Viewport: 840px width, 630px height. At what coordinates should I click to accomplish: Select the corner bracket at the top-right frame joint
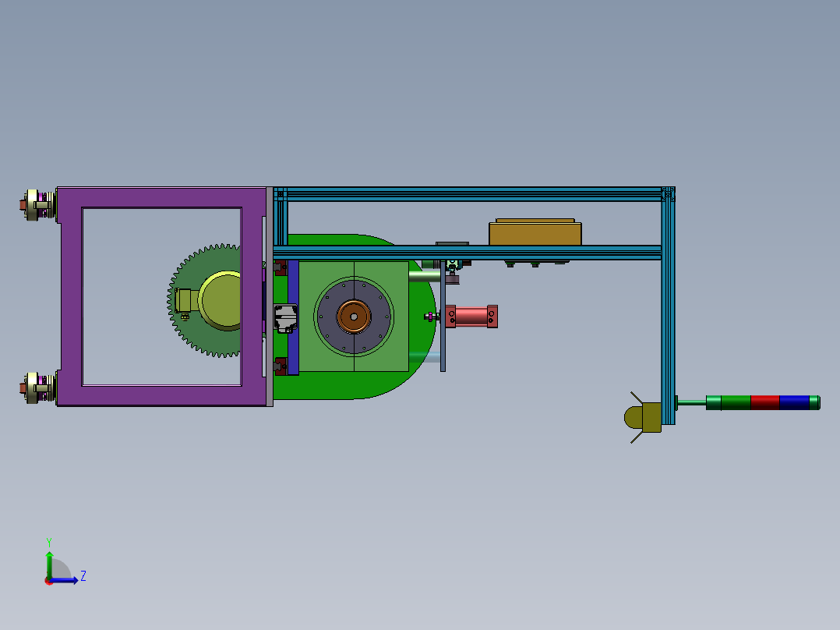tap(668, 194)
